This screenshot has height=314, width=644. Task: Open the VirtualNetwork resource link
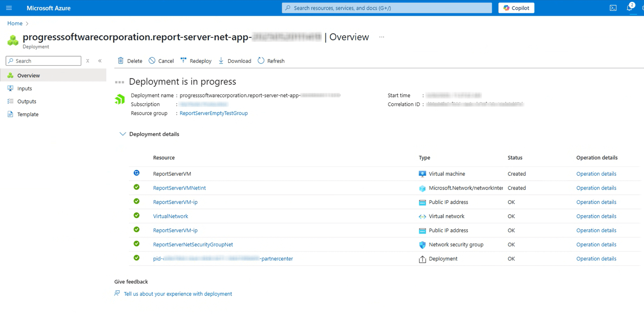tap(171, 216)
